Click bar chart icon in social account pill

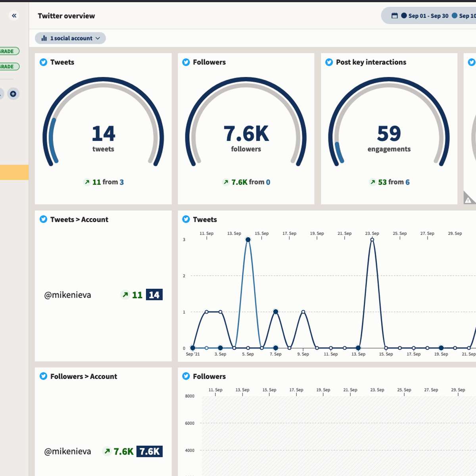click(x=44, y=38)
